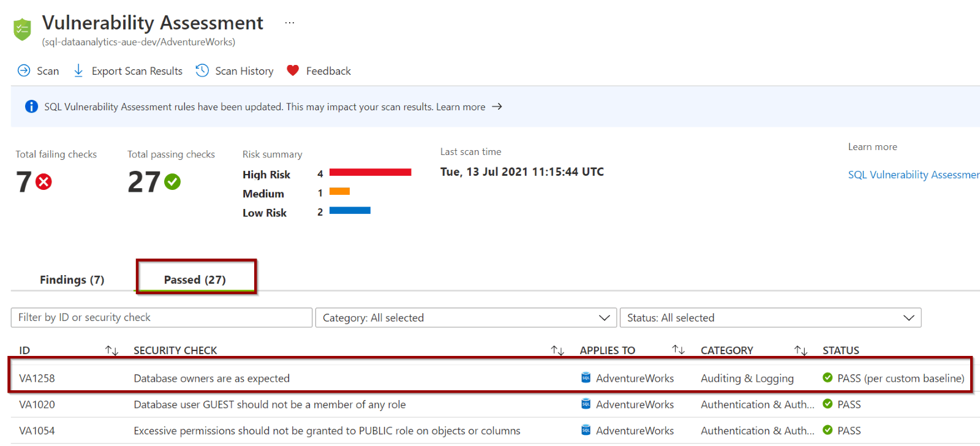The image size is (980, 446).
Task: Click the Scan History clock icon
Action: click(x=202, y=70)
